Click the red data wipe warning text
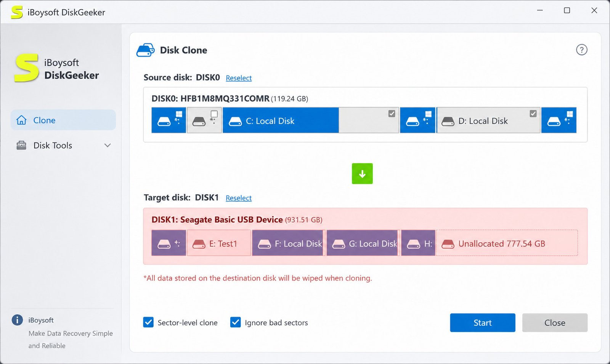This screenshot has height=364, width=610. (258, 278)
